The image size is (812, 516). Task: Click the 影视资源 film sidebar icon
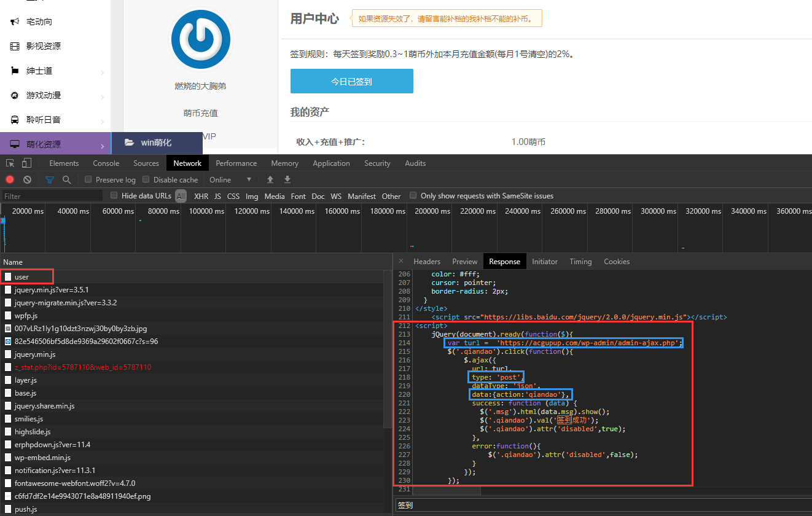(15, 46)
